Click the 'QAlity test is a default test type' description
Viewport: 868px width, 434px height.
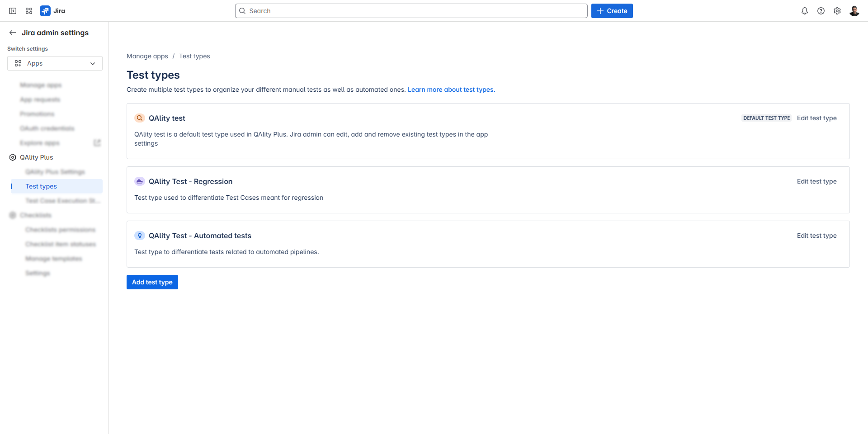311,139
